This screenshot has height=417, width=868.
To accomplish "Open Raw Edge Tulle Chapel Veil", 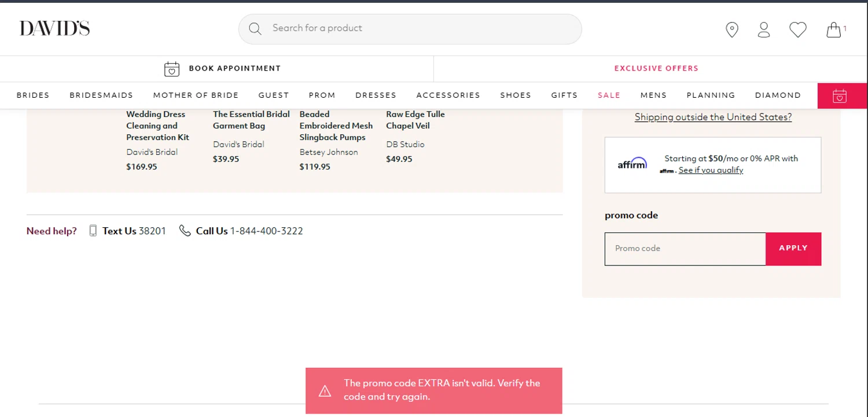I will click(415, 120).
